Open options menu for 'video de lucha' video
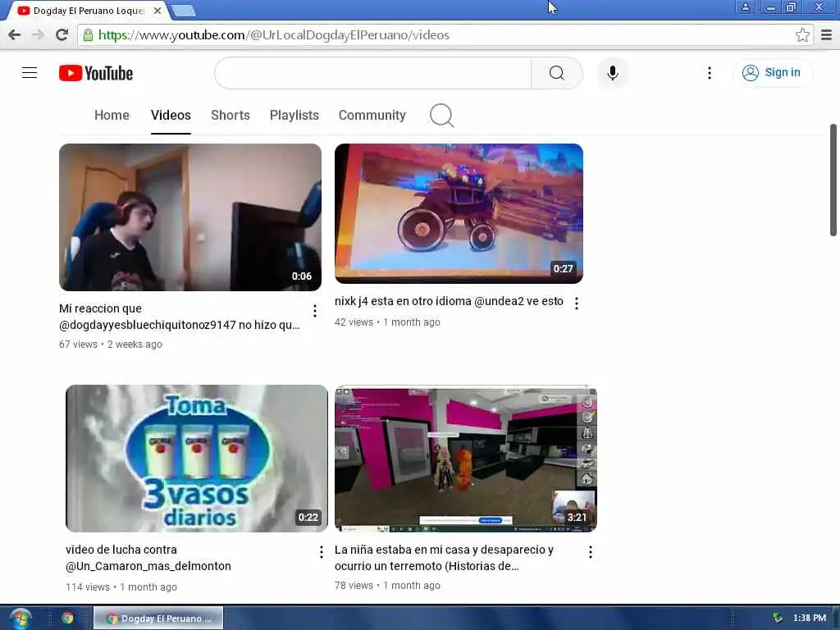This screenshot has height=630, width=840. [x=322, y=552]
